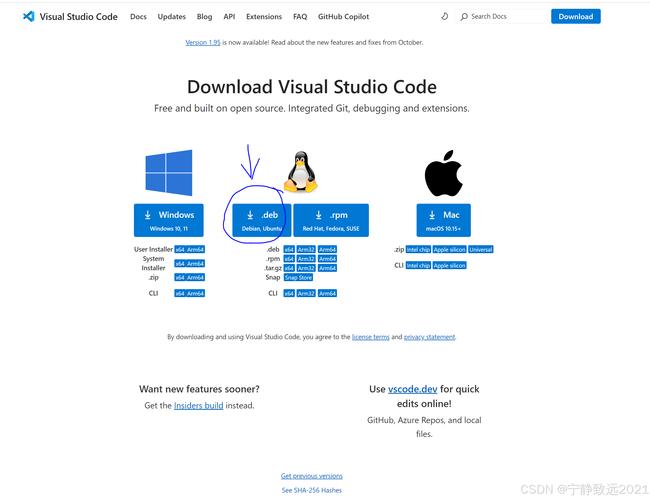The image size is (650, 500).
Task: Select Intel chip for Mac .zip
Action: 418,249
